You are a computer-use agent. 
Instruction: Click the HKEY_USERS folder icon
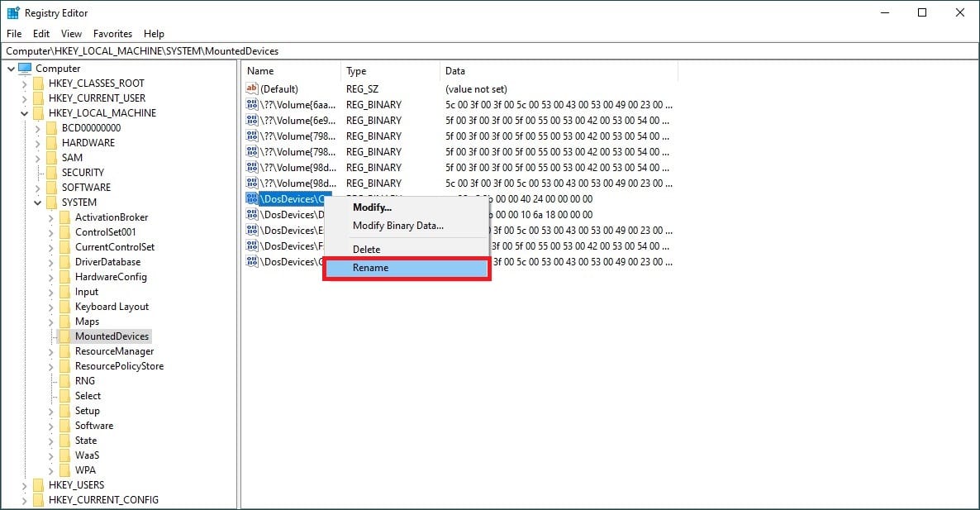pos(38,485)
